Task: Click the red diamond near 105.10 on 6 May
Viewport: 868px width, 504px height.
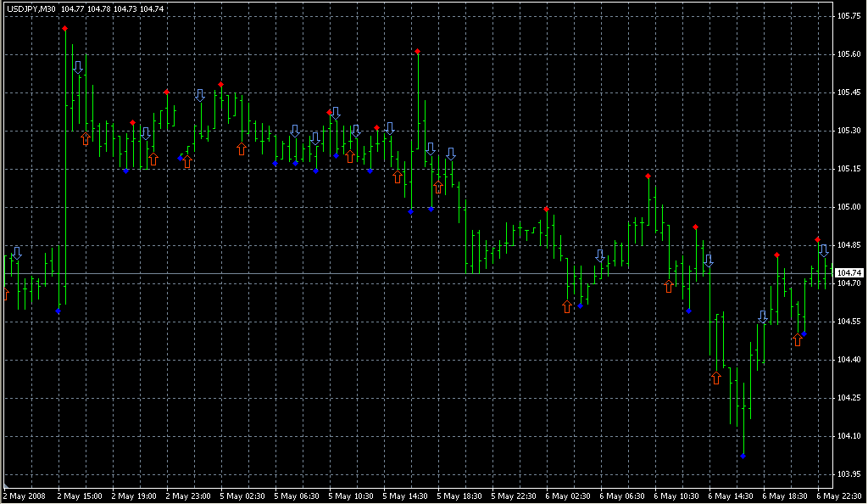Action: coord(648,176)
